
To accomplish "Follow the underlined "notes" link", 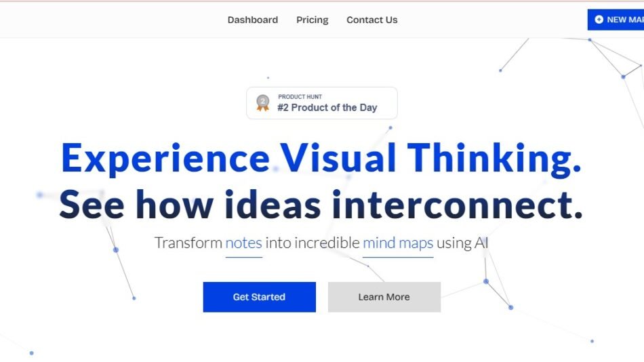I will (x=243, y=243).
